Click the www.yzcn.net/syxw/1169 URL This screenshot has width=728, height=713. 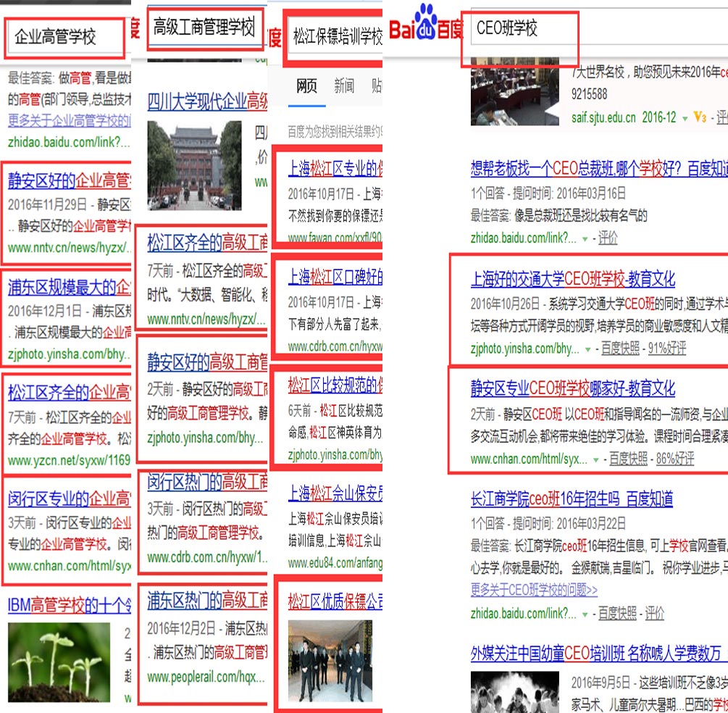[70, 460]
